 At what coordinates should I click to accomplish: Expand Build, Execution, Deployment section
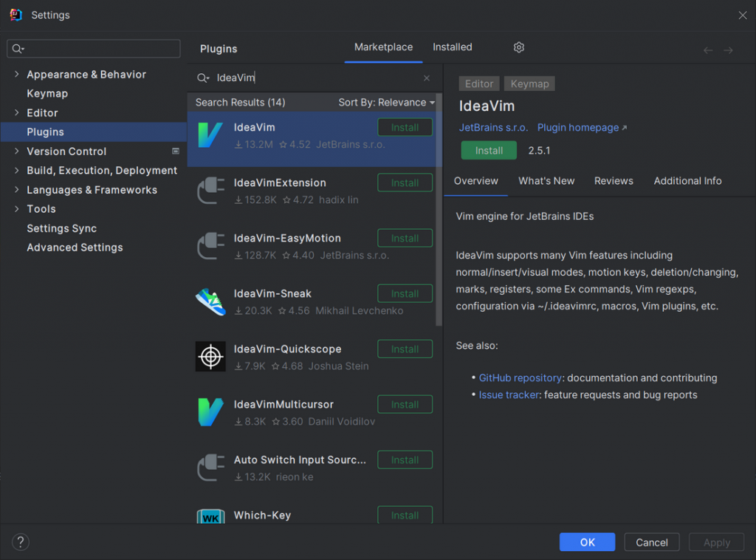click(x=16, y=170)
